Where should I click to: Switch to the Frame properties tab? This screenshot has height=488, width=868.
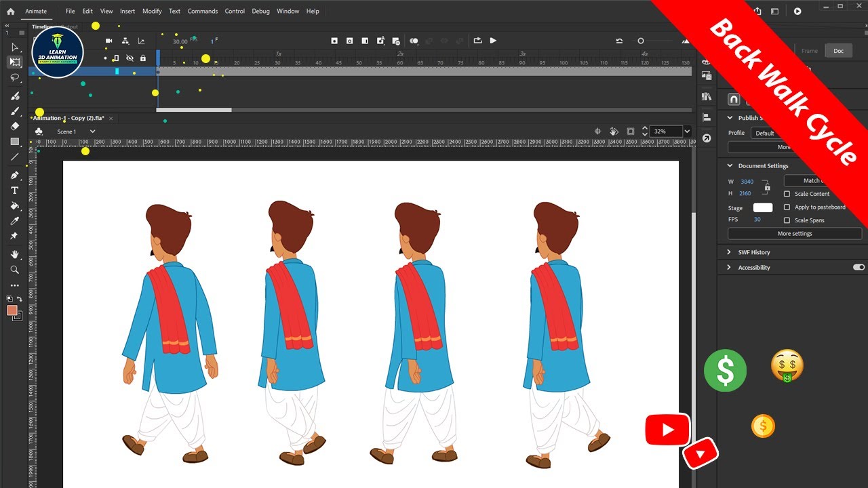click(810, 51)
